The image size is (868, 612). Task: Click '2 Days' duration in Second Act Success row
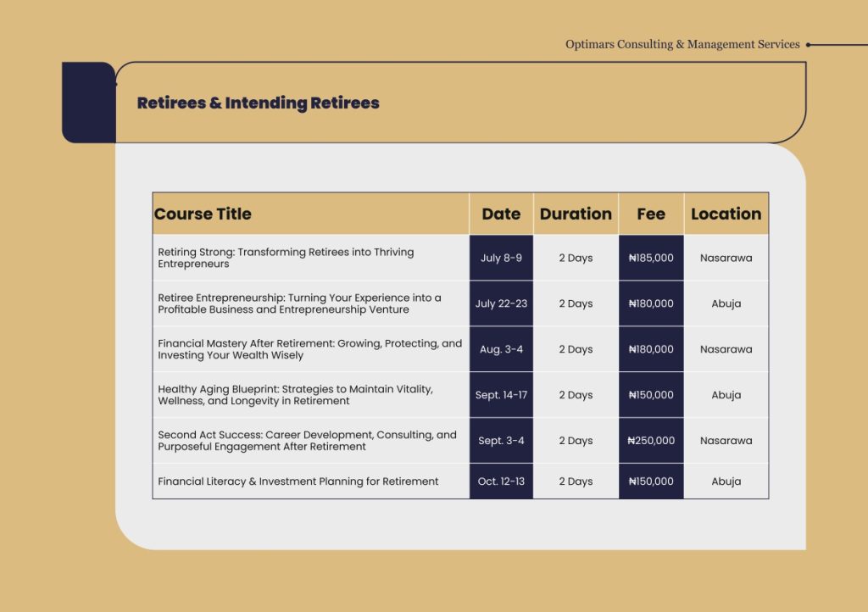(576, 441)
